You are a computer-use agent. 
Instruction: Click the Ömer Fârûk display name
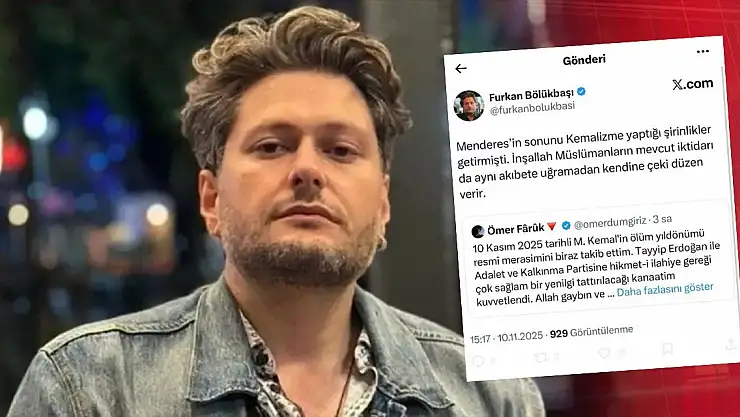[516, 229]
